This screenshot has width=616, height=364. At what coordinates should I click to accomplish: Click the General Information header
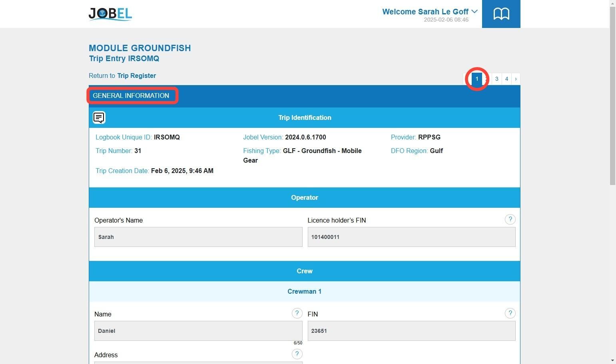click(131, 95)
